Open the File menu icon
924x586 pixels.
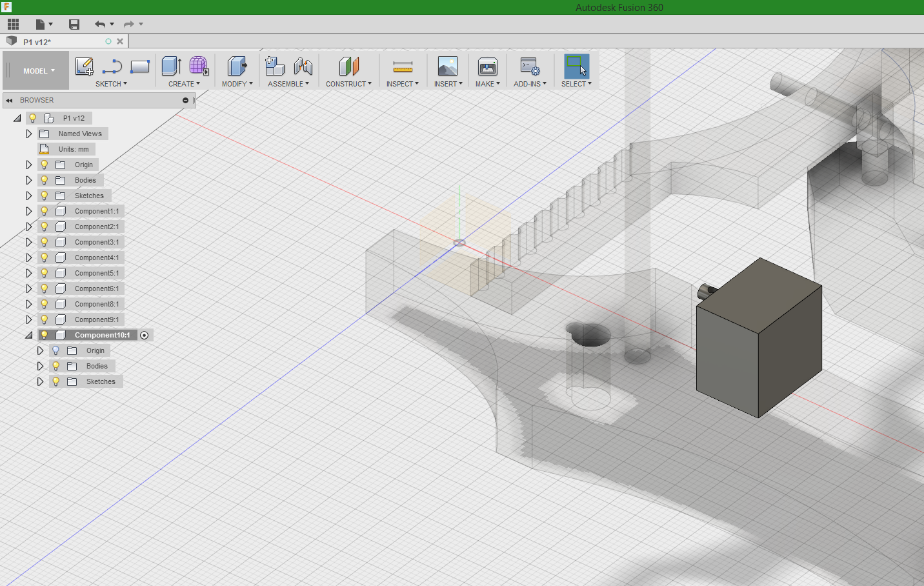tap(41, 25)
